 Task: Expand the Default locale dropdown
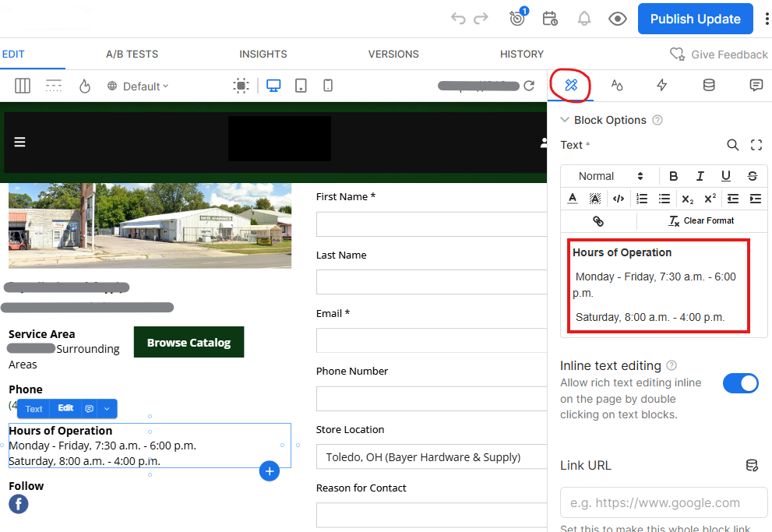138,86
